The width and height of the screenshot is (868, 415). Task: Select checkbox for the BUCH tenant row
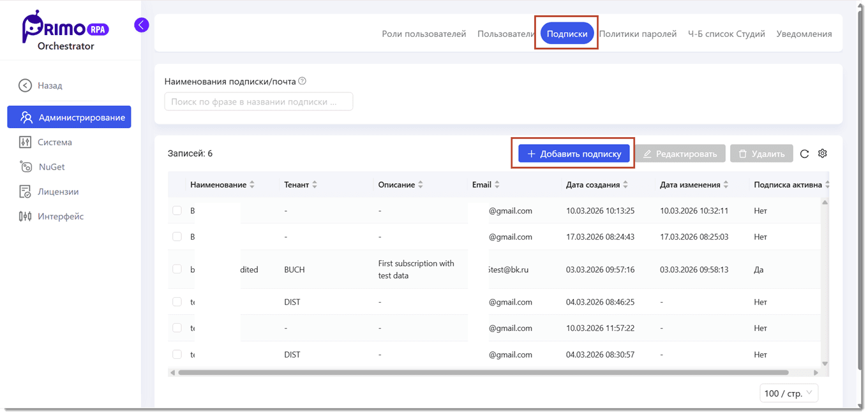(177, 269)
